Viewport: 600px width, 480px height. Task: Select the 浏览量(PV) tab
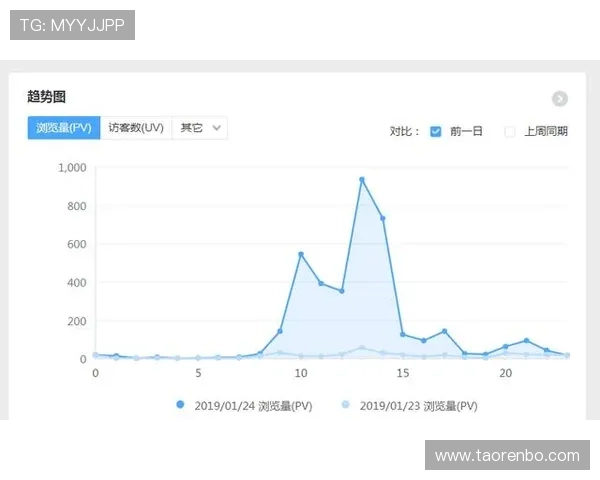pyautogui.click(x=64, y=127)
